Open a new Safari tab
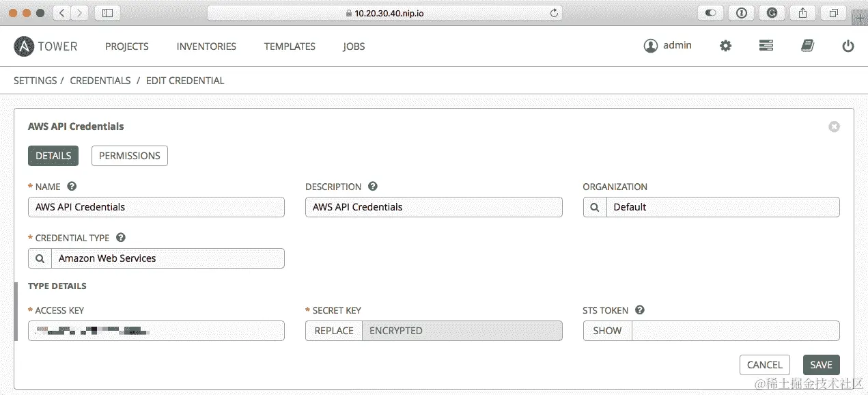Viewport: 868px width, 395px height. (859, 18)
